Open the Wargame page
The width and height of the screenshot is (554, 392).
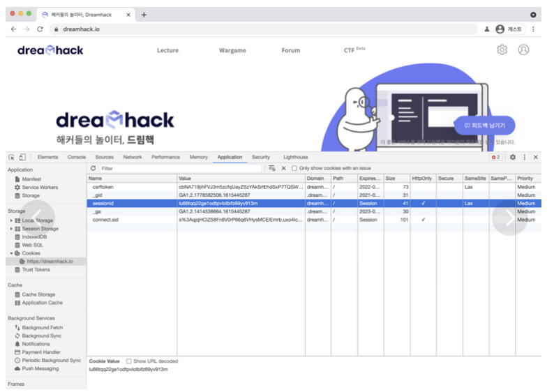tap(232, 50)
